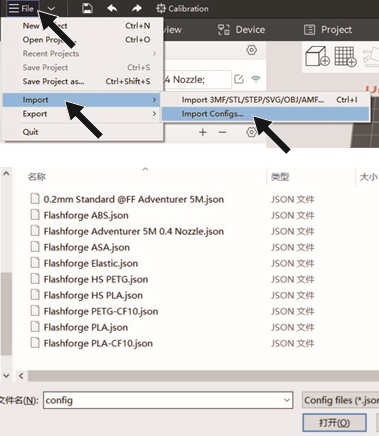Select Import Configs... entry
379x436 pixels.
pos(265,114)
